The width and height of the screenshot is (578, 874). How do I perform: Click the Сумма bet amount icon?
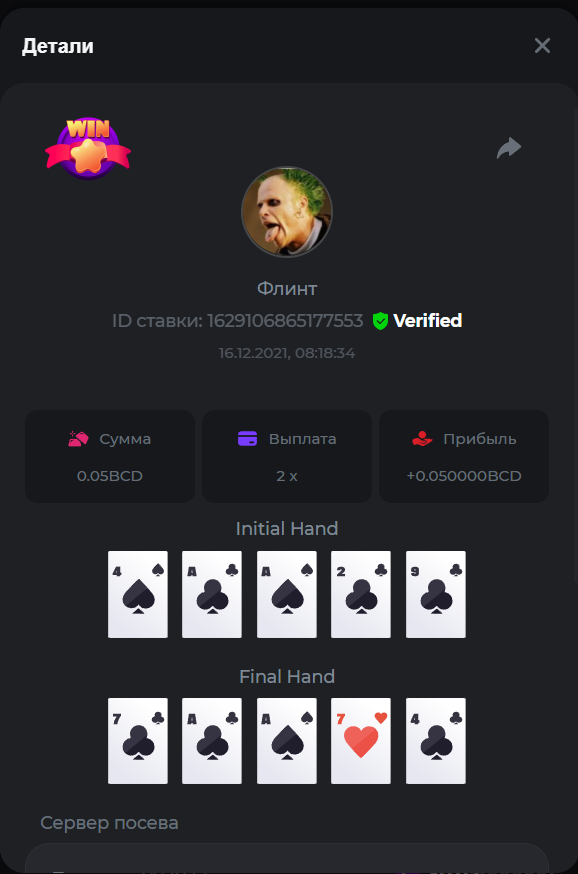[x=79, y=439]
